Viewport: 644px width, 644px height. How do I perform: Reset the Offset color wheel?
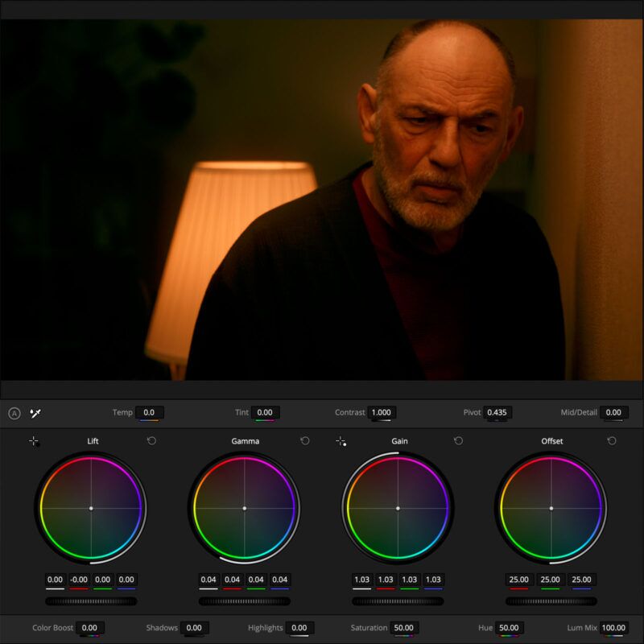[x=612, y=440]
